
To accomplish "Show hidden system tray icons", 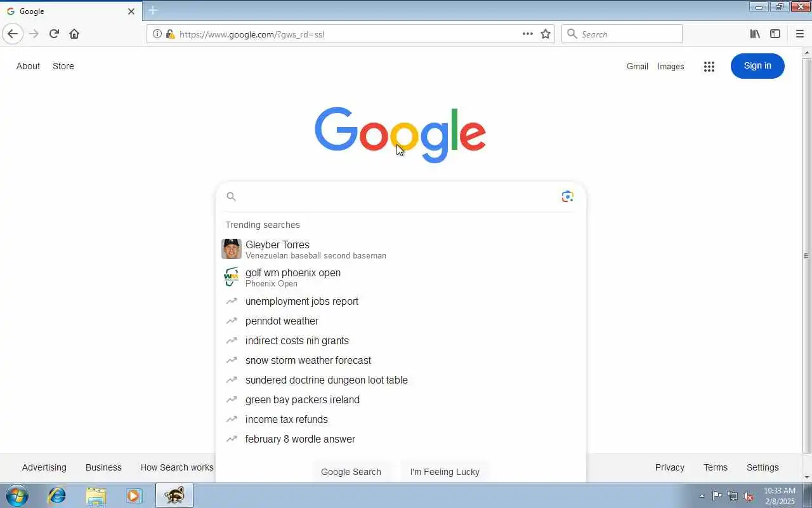I will [x=702, y=497].
